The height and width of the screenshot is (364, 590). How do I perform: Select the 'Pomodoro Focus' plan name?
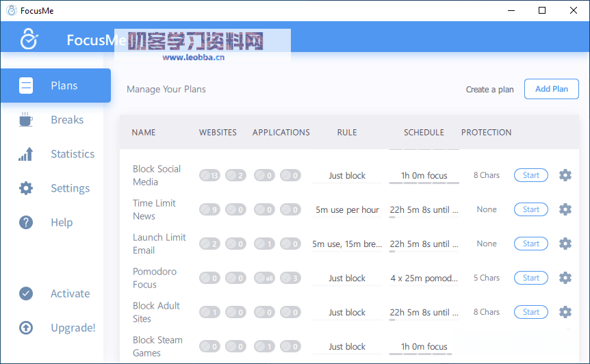click(x=154, y=278)
